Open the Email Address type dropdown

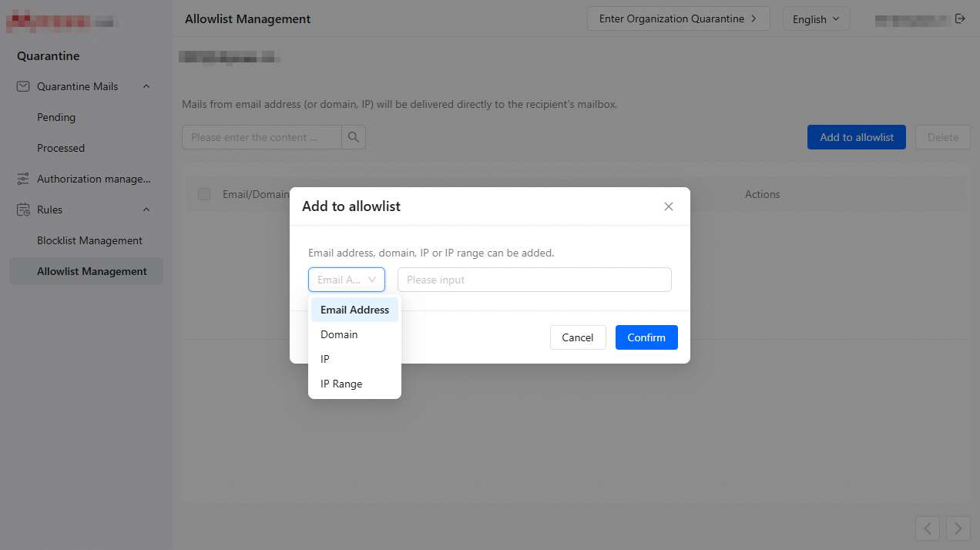[x=347, y=280]
